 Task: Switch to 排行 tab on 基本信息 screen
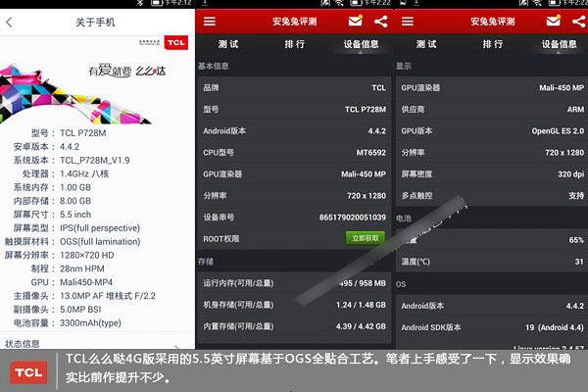(294, 44)
